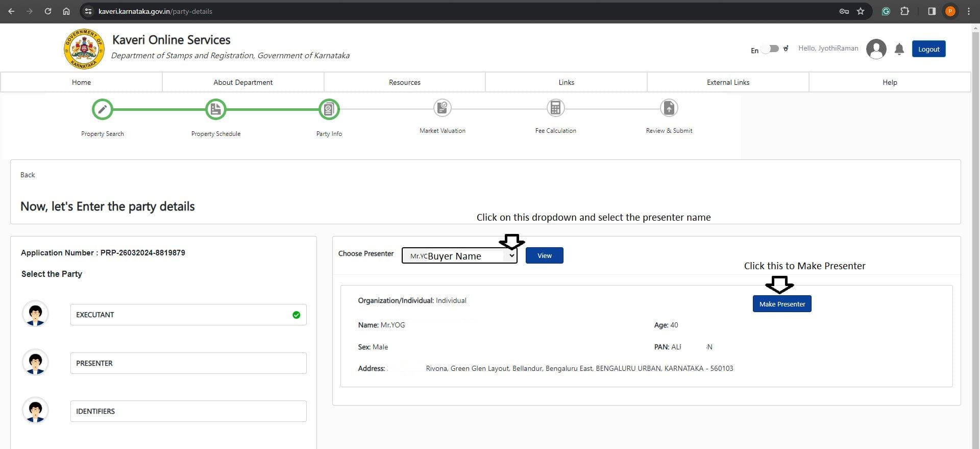The image size is (980, 449).
Task: Click the Fee Calculation calculator icon
Action: tap(555, 108)
